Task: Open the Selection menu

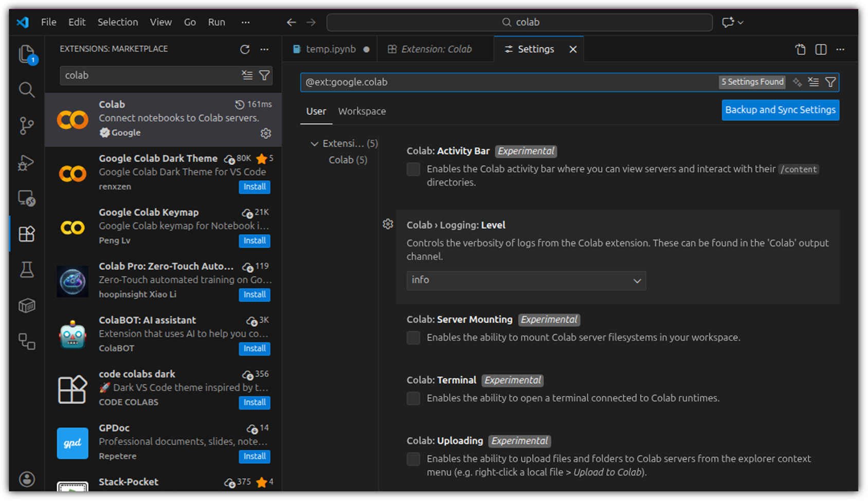Action: 118,22
